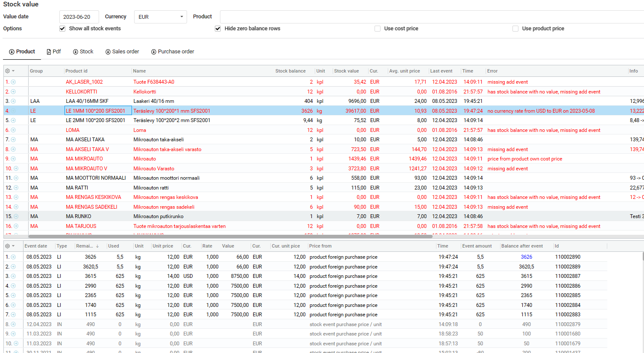Click the Stock export icon
This screenshot has width=644, height=353.
pyautogui.click(x=76, y=52)
